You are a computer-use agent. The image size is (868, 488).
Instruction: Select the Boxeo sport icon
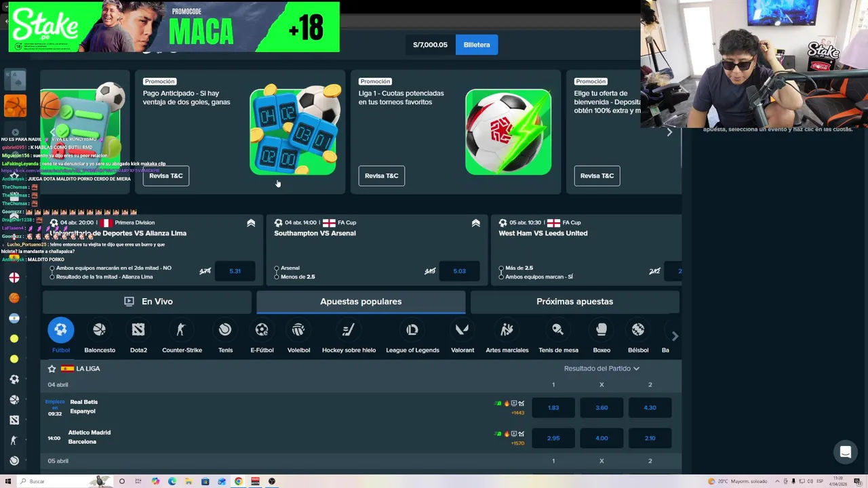click(601, 330)
